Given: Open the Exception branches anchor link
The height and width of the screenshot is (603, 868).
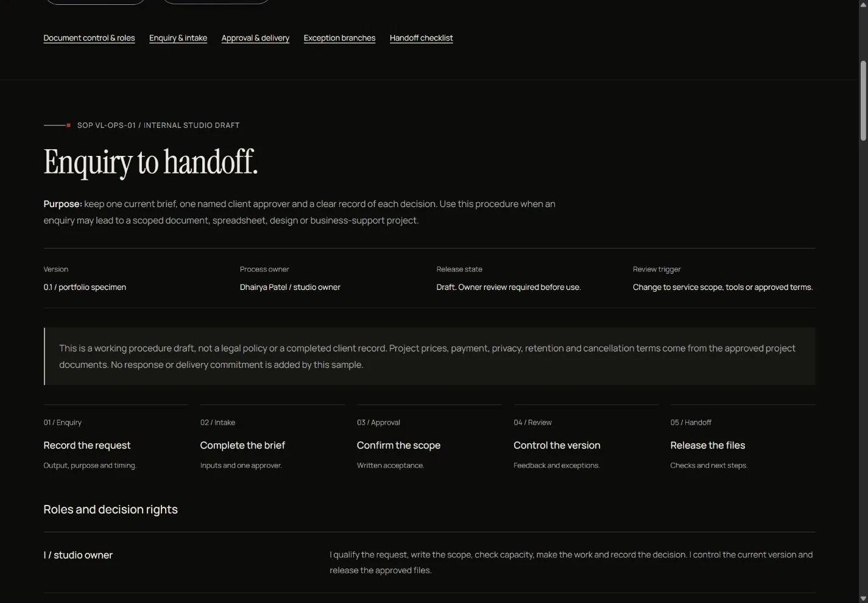Looking at the screenshot, I should click(339, 38).
